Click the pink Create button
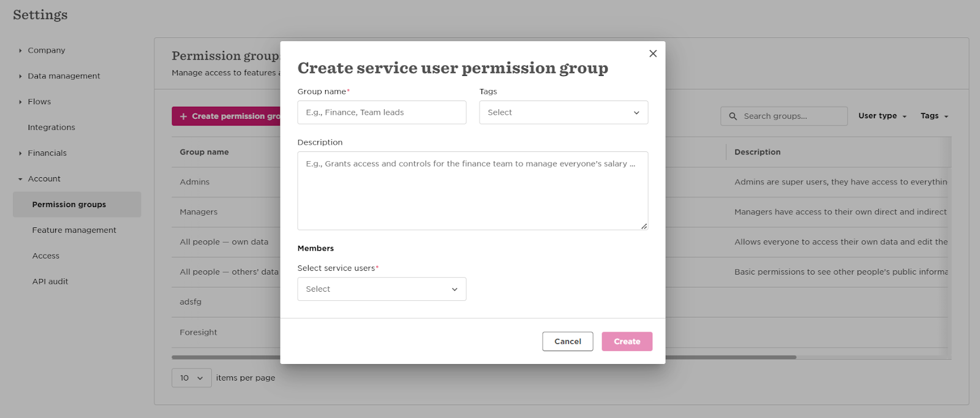Image resolution: width=980 pixels, height=418 pixels. [627, 341]
